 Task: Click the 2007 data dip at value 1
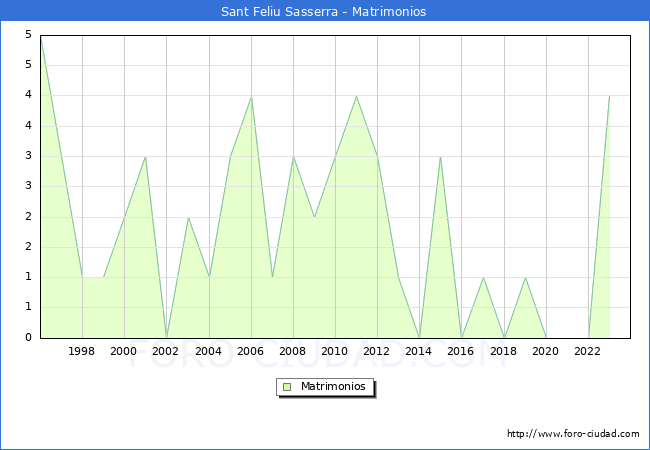point(272,277)
